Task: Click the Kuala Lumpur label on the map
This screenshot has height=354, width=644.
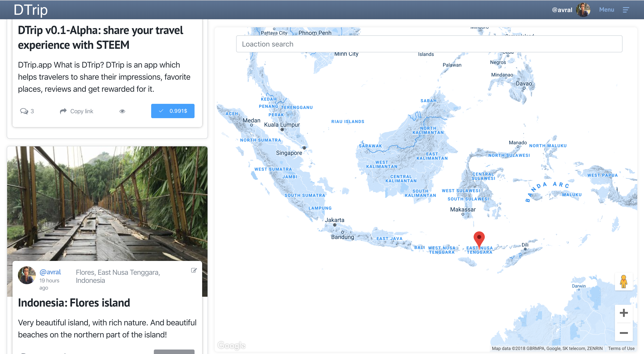Action: [282, 125]
